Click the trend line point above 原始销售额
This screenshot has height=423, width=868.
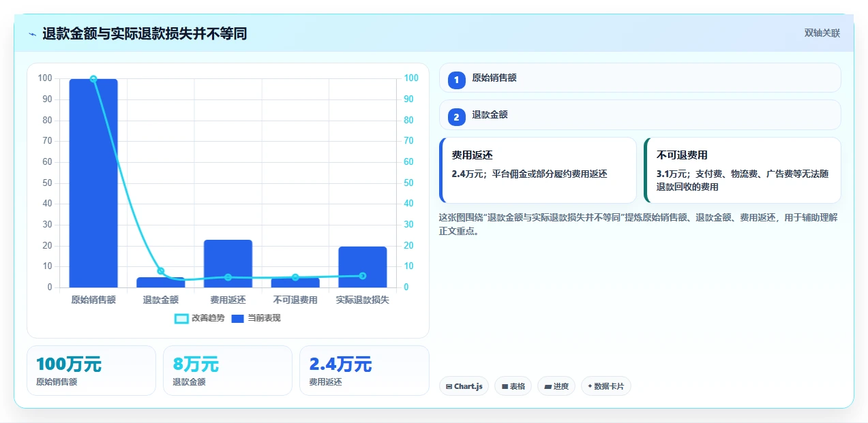point(93,79)
